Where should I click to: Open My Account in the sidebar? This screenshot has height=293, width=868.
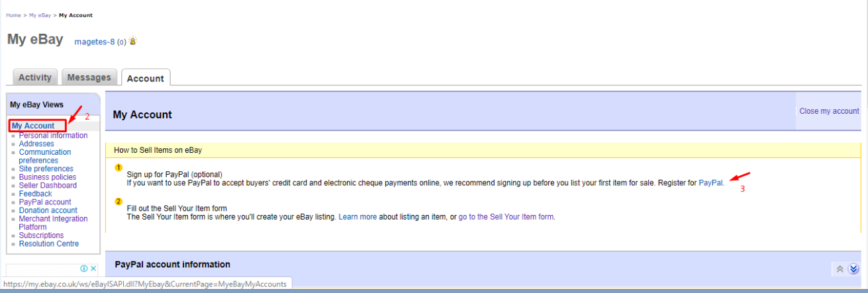[x=33, y=126]
